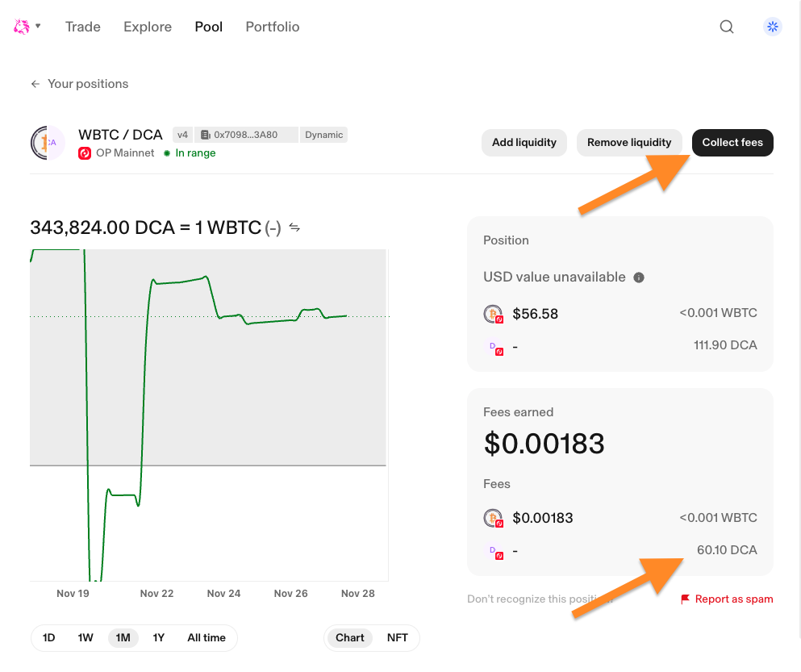The width and height of the screenshot is (801, 672).
Task: Click the info icon next to USD value unavailable
Action: 638,278
